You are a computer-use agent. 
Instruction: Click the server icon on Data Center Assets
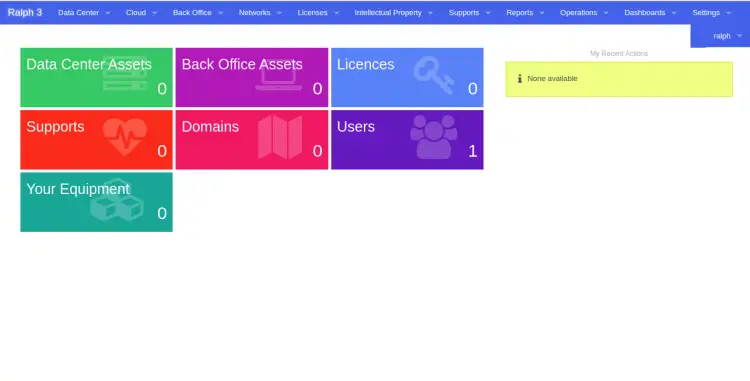coord(125,74)
